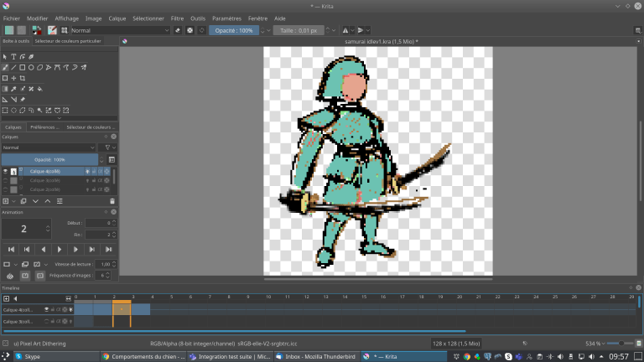Screen dimensions: 644x362
Task: Move the layer up in the stack
Action: point(48,201)
